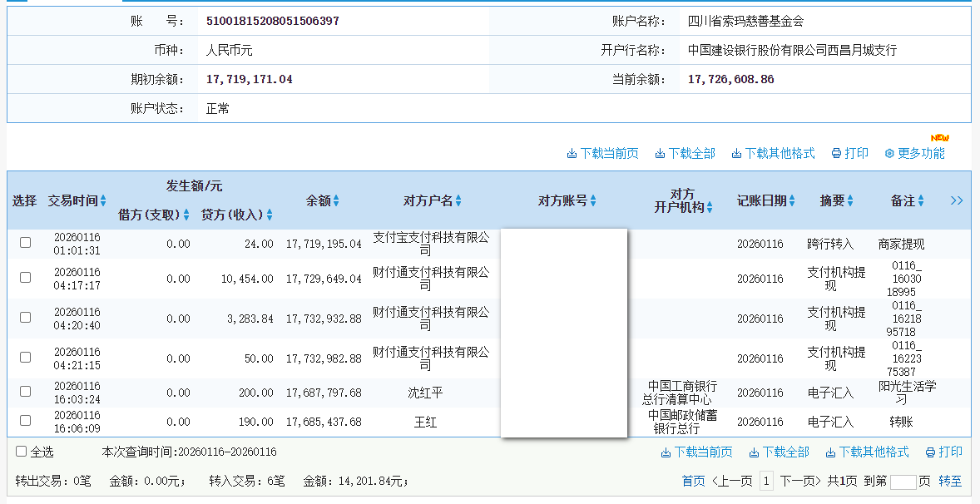Toggle the 全选 select-all checkbox
Screen dimensions: 980x504
pyautogui.click(x=22, y=452)
